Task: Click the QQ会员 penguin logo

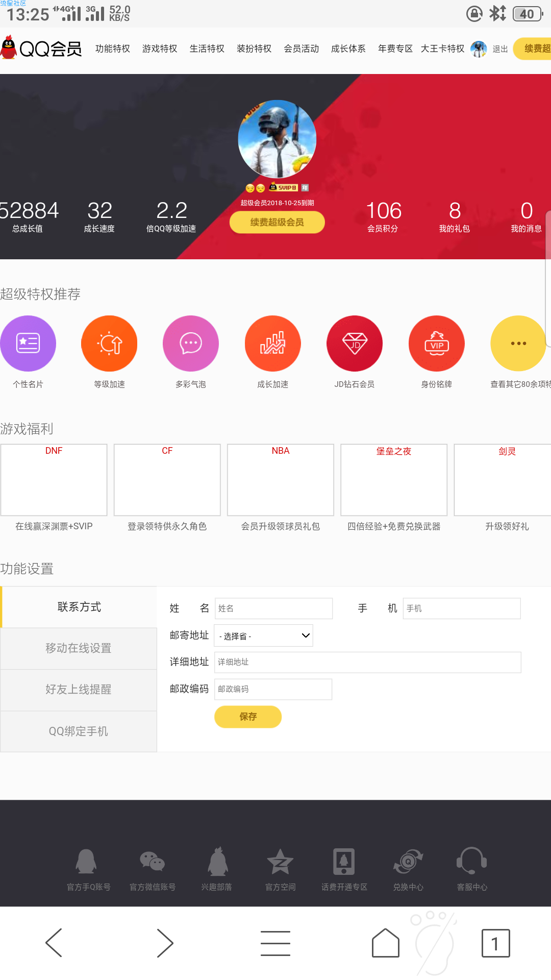Action: pos(41,48)
